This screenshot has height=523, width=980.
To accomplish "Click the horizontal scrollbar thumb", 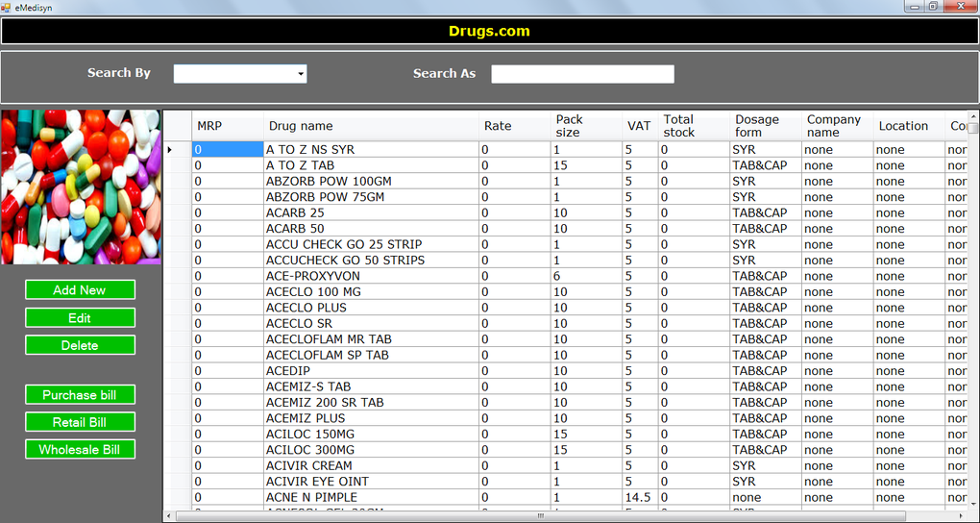I will pos(541,516).
